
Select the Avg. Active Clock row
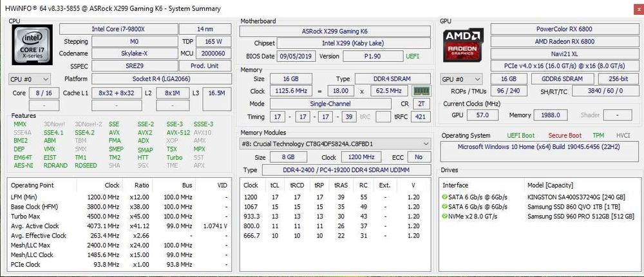[x=119, y=225]
